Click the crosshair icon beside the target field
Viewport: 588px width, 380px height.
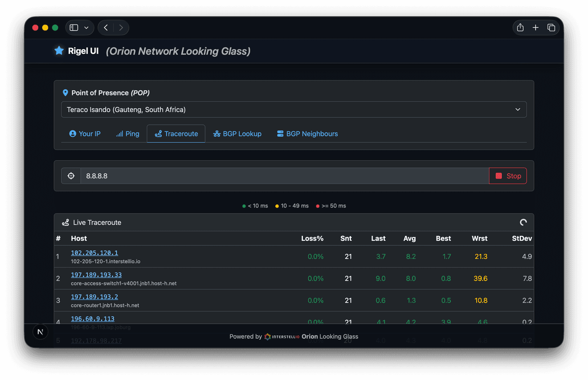(x=71, y=176)
